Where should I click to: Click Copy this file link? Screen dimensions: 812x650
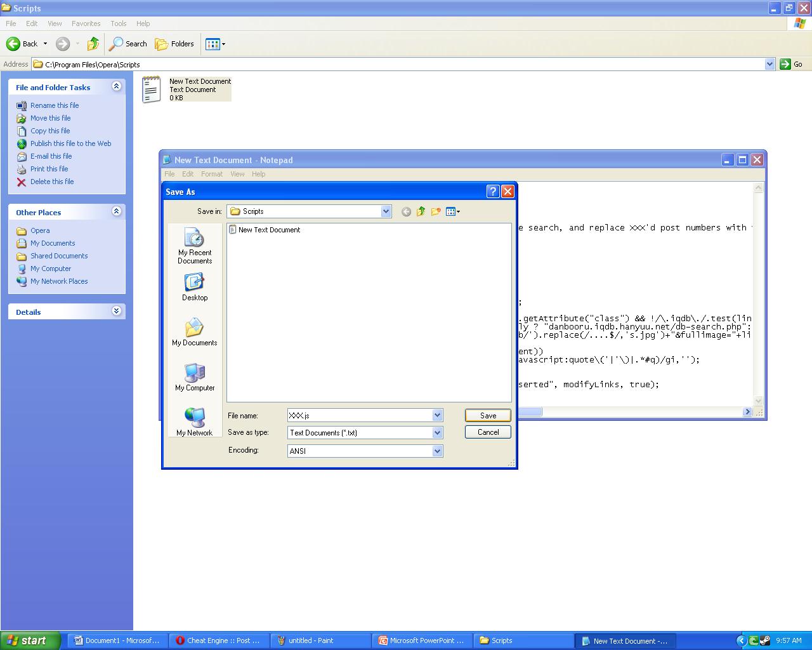(50, 131)
